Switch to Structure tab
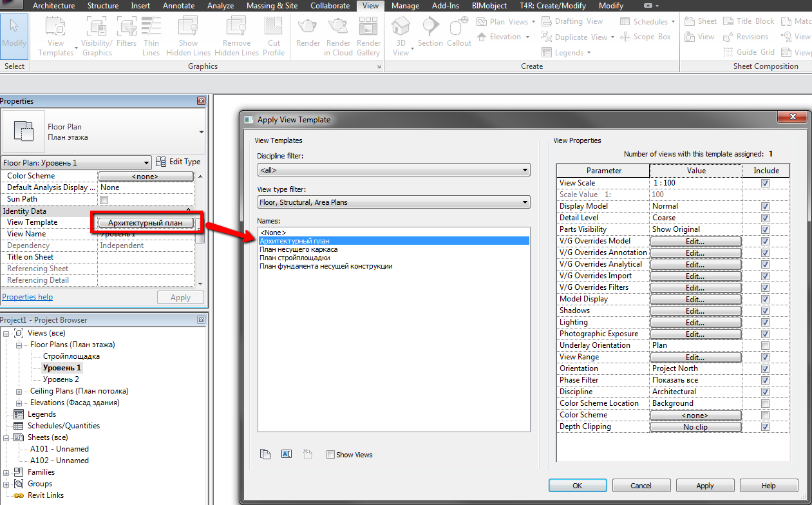This screenshot has width=812, height=505. [x=102, y=6]
